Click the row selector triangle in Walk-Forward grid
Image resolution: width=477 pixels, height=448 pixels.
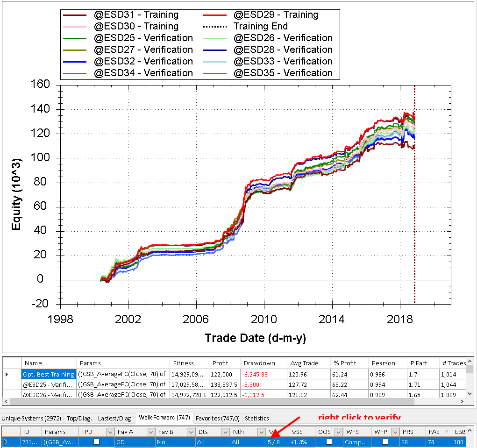click(x=6, y=442)
